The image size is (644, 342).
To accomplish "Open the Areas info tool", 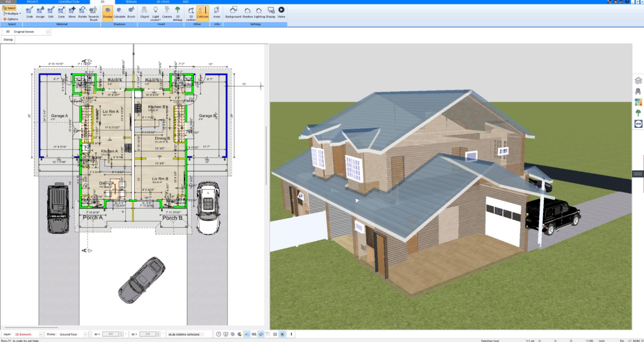I will tap(217, 12).
